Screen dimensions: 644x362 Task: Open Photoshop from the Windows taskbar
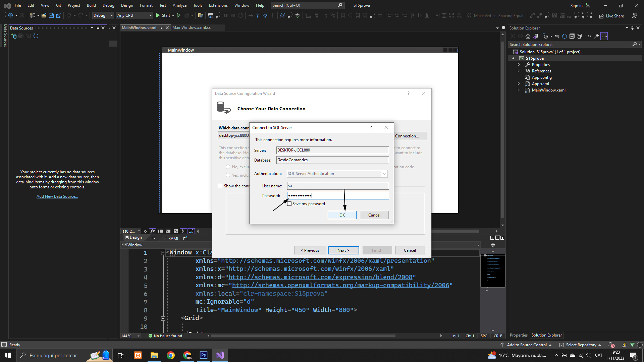204,355
